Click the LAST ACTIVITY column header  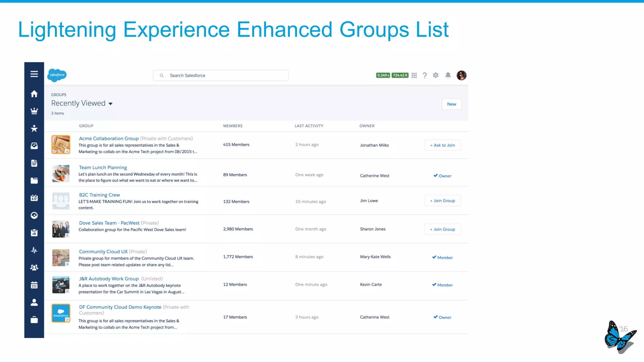tap(309, 126)
